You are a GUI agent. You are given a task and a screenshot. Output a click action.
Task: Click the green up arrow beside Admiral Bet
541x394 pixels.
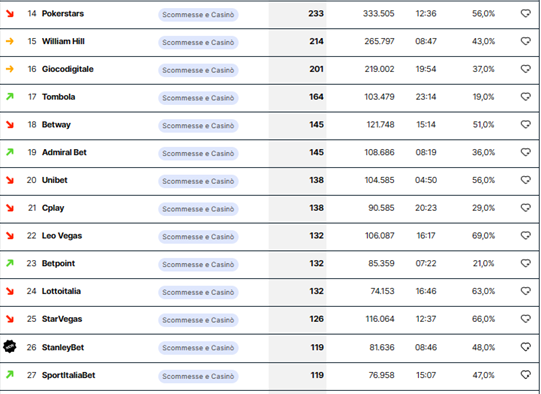[10, 152]
